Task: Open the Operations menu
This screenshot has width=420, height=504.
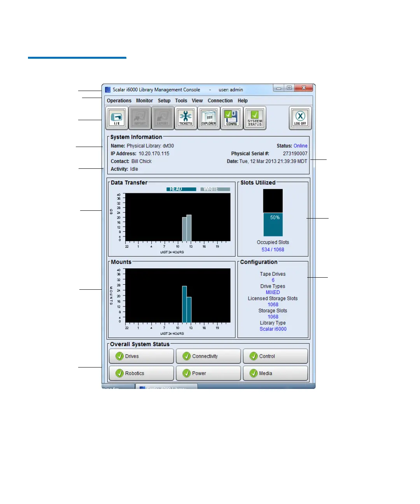Action: coord(119,101)
